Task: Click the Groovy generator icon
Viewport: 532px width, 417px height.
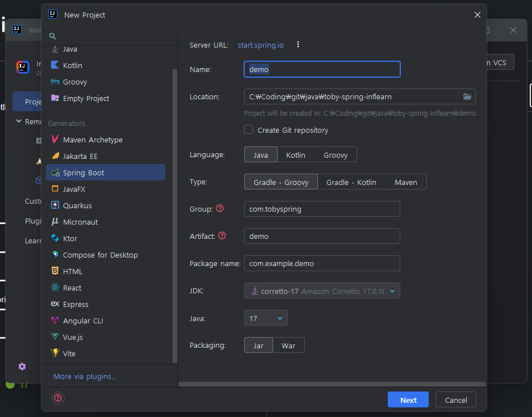Action: click(x=55, y=82)
